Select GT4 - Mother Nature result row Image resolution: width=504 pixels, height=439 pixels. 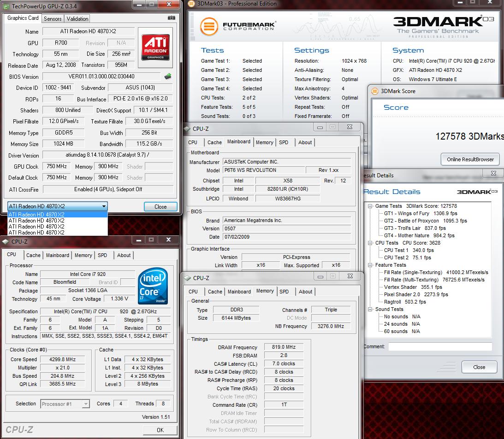(x=419, y=236)
